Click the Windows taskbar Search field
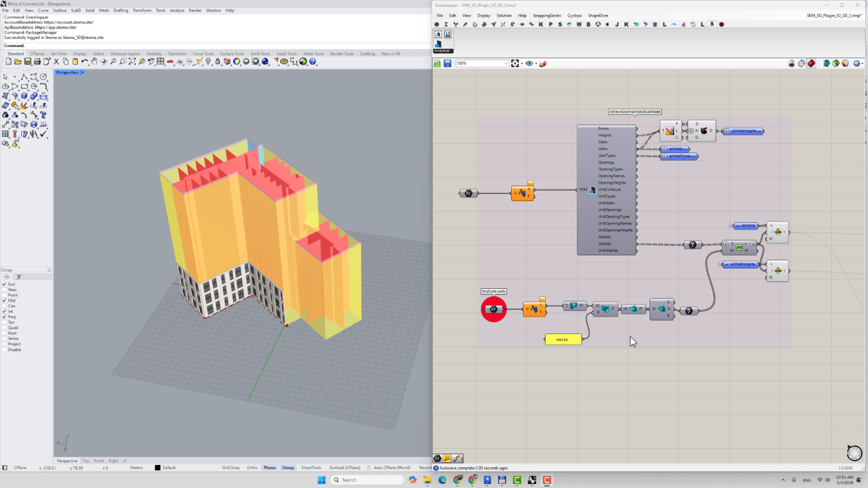The image size is (868, 488). [368, 480]
